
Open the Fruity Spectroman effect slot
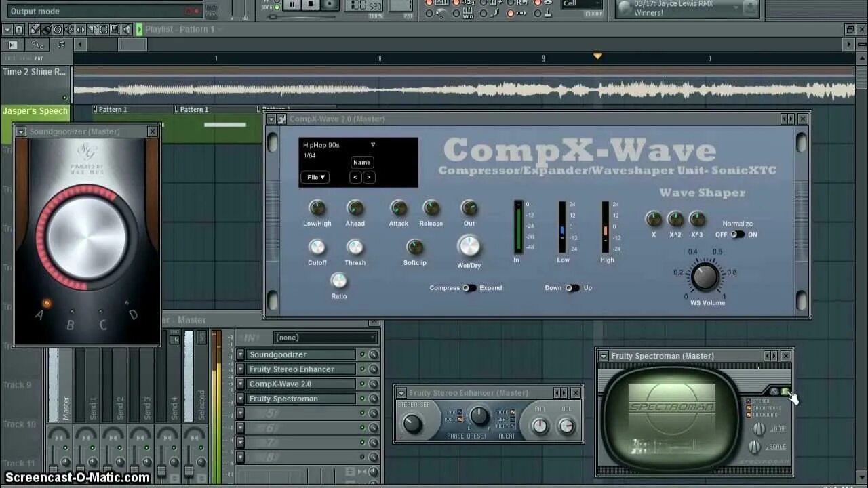(x=301, y=399)
